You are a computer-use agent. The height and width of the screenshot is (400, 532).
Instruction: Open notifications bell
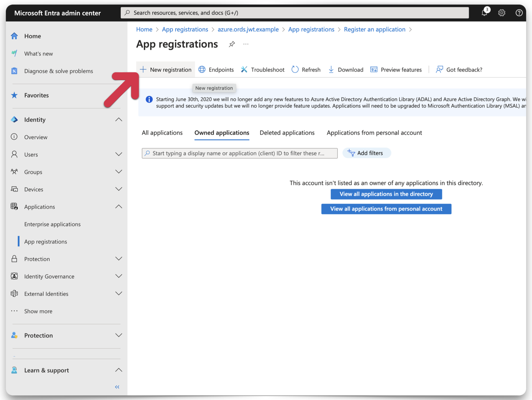click(x=485, y=13)
